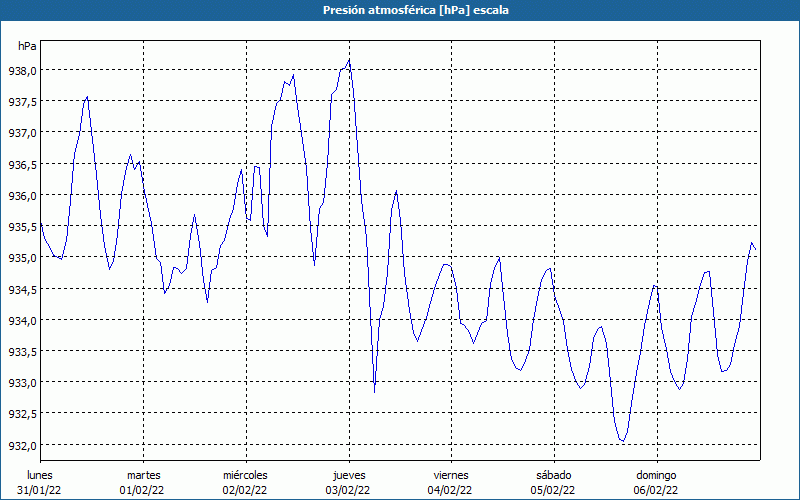
Task: Click the 935,5 axis value
Action: pyautogui.click(x=22, y=227)
